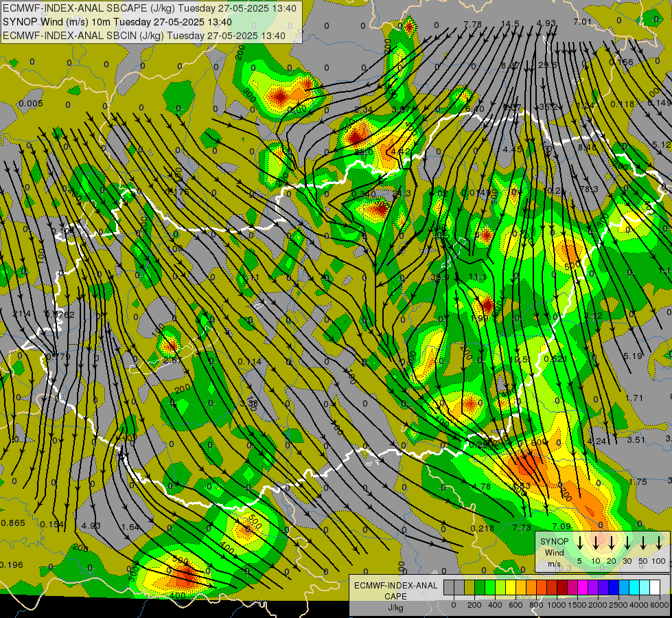Click the 21.4 value on the map
672x618 pixels.
click(21, 314)
